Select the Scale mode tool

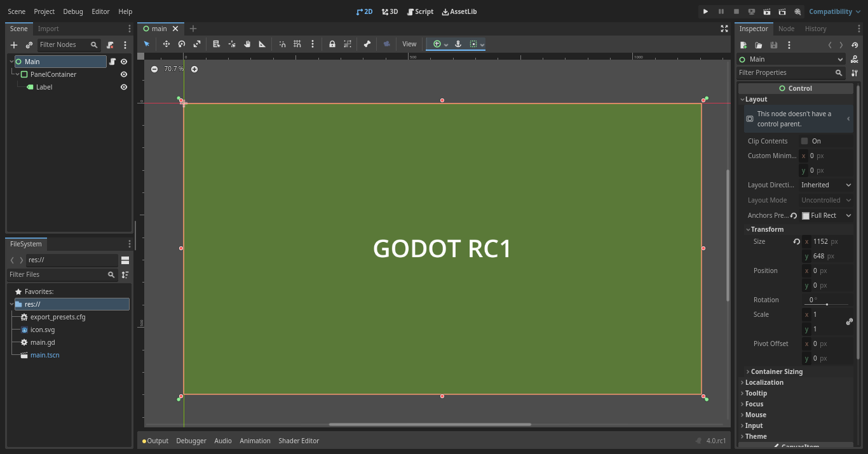pos(196,44)
